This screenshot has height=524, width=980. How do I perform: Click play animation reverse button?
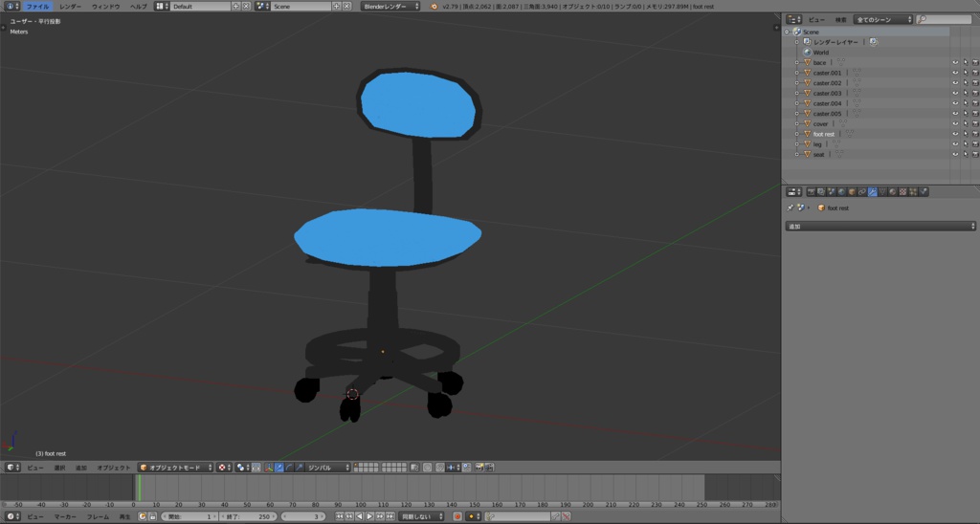point(360,516)
